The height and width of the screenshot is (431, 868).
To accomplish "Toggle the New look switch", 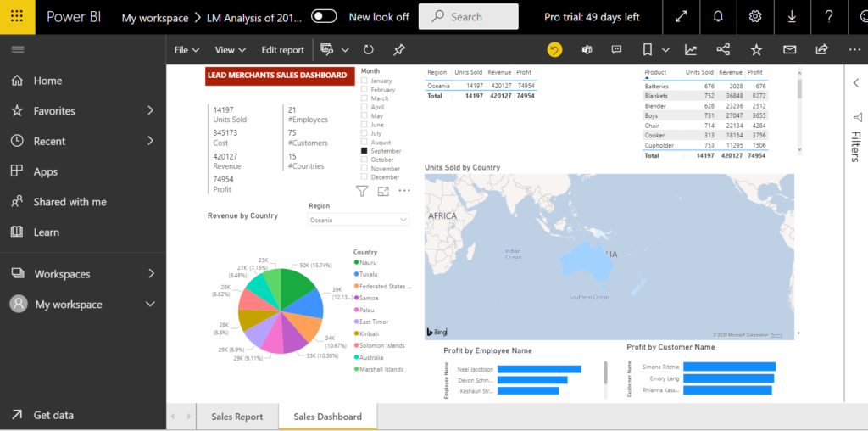I will [x=324, y=16].
